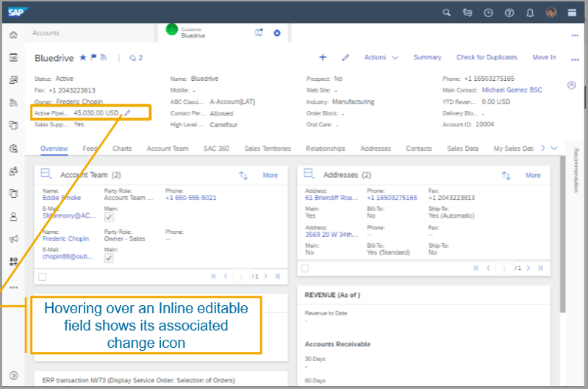This screenshot has height=389, width=588.
Task: Check the Addresses select-all checkbox
Action: 305,268
